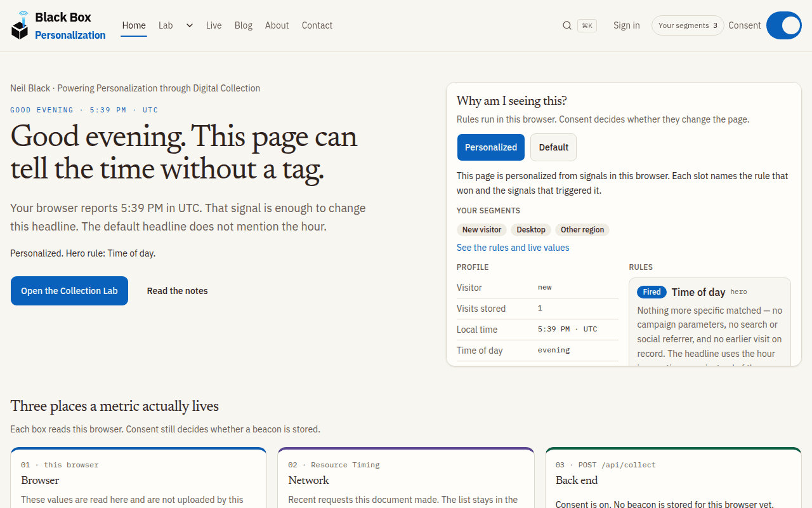This screenshot has width=812, height=508.
Task: Click the '03 · POST /api/collect' label
Action: (x=606, y=465)
